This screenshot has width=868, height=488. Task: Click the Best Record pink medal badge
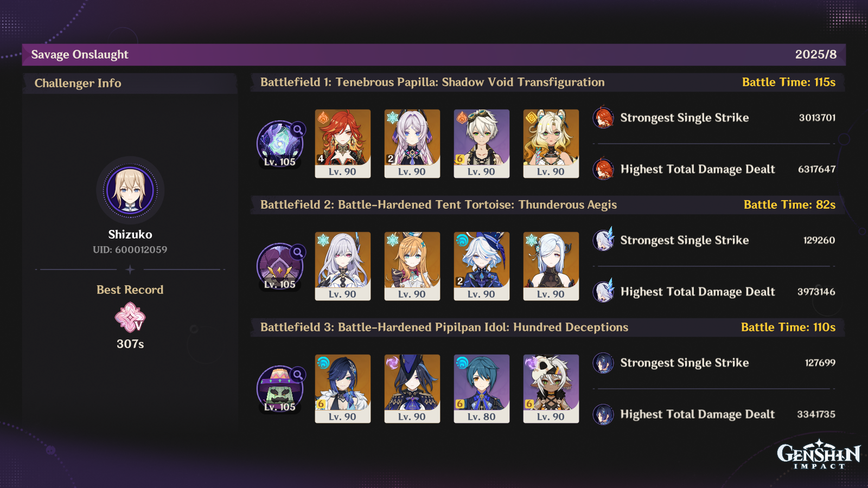[130, 317]
